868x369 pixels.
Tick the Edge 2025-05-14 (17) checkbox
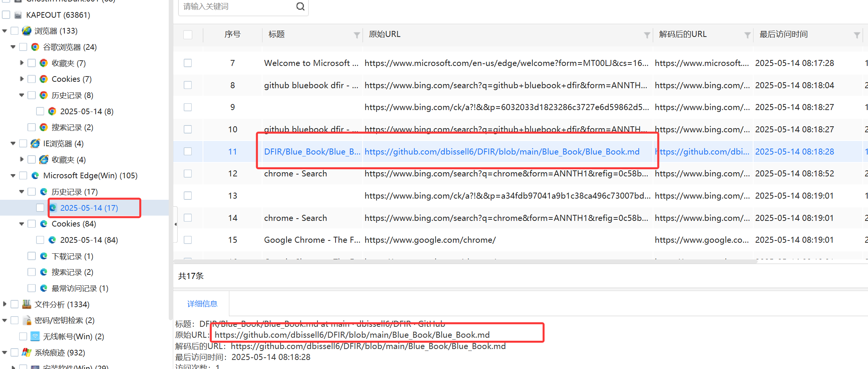(40, 208)
